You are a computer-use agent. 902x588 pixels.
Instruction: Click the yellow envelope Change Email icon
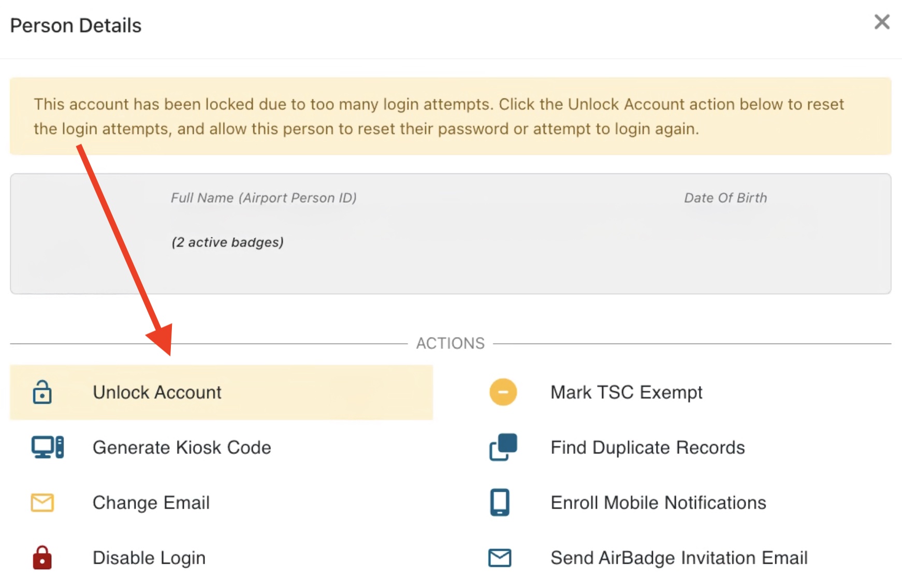click(42, 503)
